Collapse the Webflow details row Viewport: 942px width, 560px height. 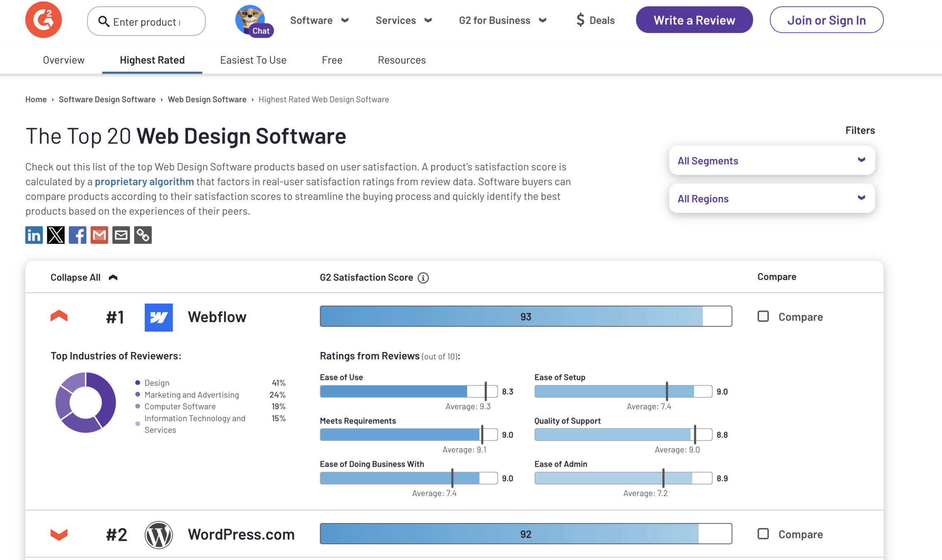[59, 317]
